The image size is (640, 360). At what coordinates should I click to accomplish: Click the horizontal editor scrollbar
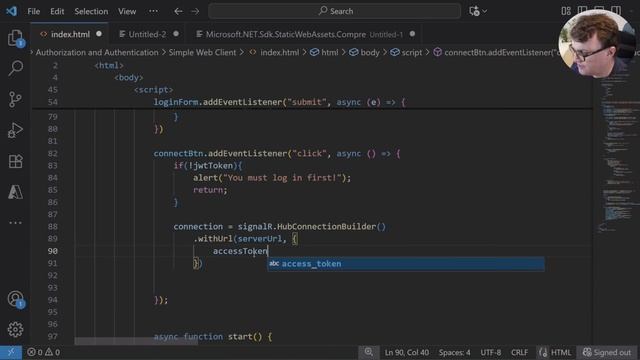click(136, 341)
